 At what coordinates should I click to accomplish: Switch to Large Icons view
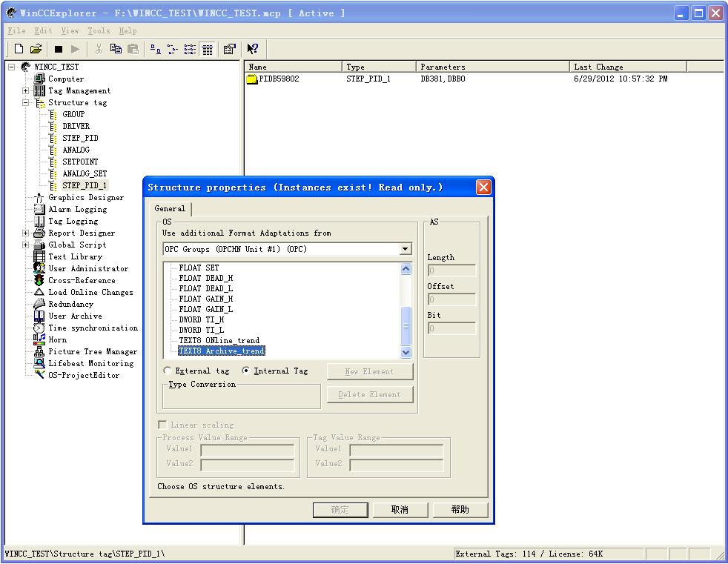(156, 49)
